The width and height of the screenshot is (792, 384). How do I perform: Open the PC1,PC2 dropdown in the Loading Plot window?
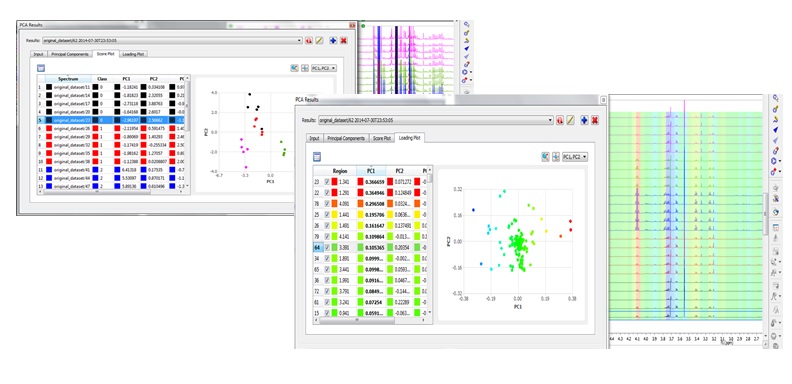[x=575, y=157]
